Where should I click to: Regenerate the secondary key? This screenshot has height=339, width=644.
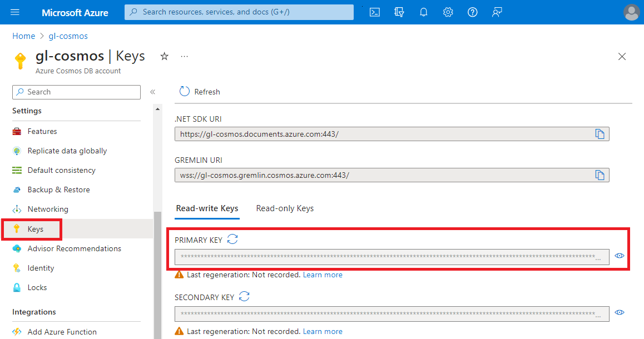click(244, 297)
